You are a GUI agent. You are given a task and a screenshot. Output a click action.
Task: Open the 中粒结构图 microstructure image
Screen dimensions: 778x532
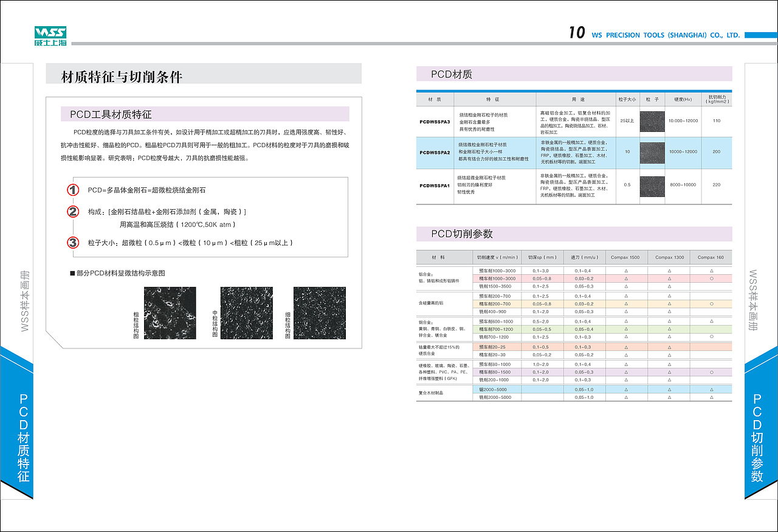click(x=246, y=313)
